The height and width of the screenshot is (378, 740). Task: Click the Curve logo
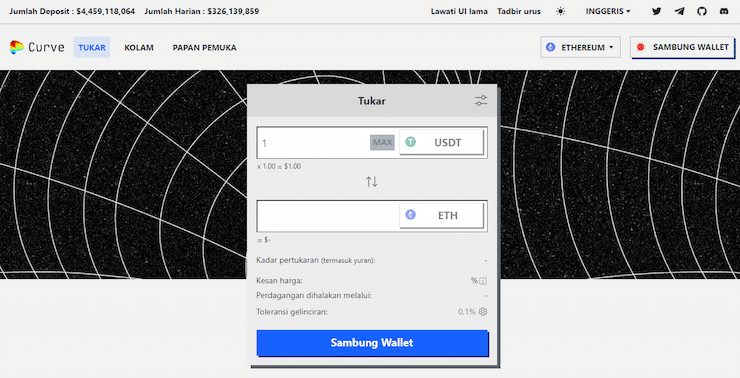tap(37, 47)
